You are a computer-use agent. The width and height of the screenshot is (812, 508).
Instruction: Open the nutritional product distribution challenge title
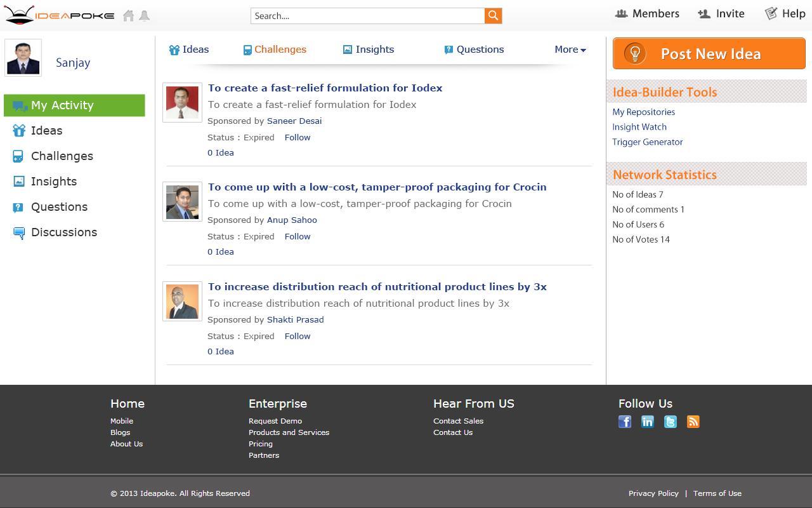click(x=377, y=287)
